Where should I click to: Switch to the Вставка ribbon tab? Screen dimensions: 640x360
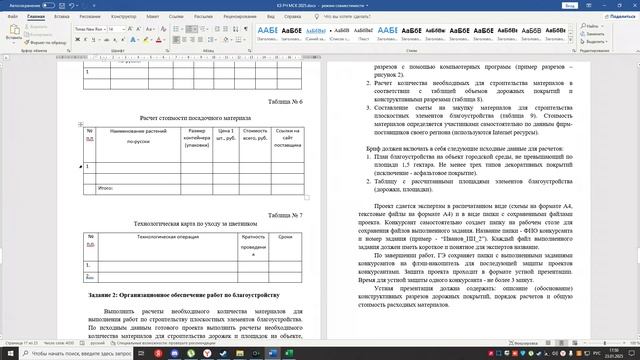(62, 17)
